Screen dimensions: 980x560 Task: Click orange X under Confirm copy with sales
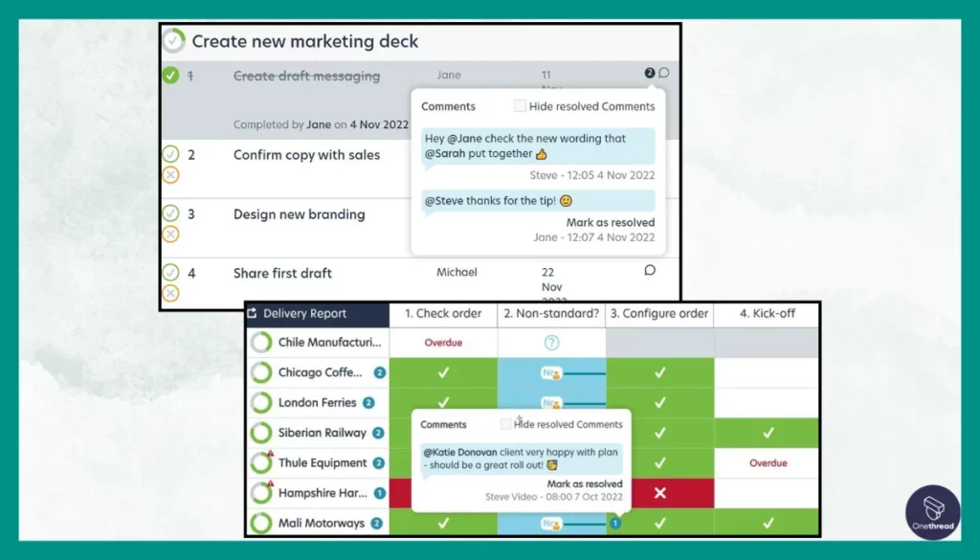(170, 175)
